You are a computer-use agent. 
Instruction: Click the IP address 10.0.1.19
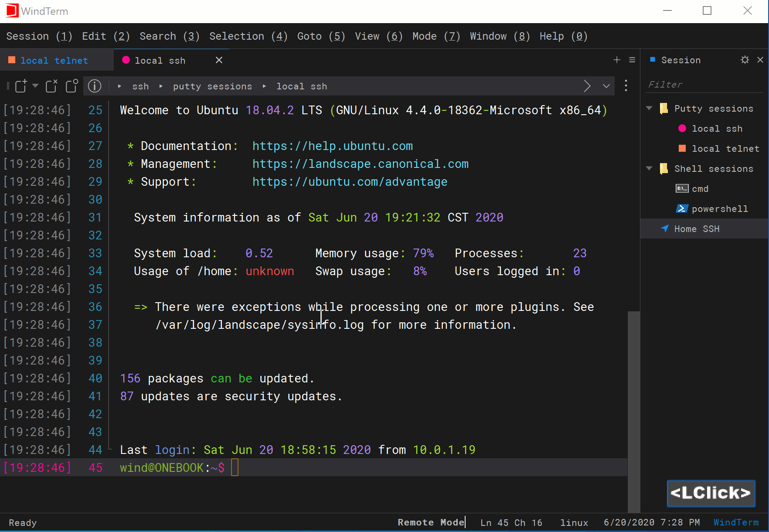point(444,450)
